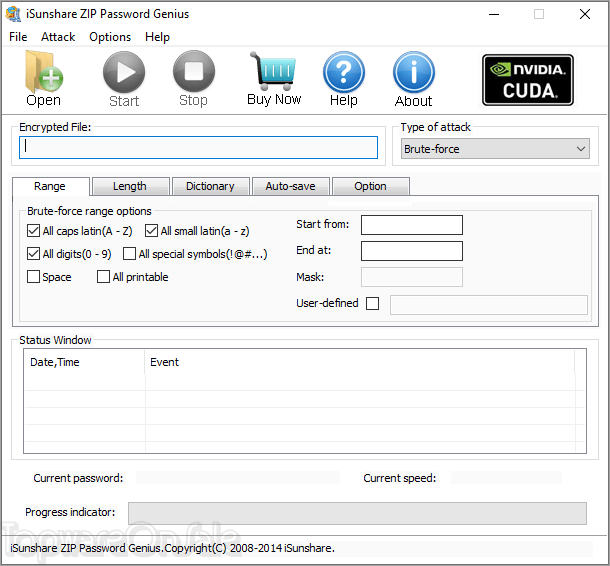Enable the Space checkbox
610x566 pixels.
pos(33,277)
